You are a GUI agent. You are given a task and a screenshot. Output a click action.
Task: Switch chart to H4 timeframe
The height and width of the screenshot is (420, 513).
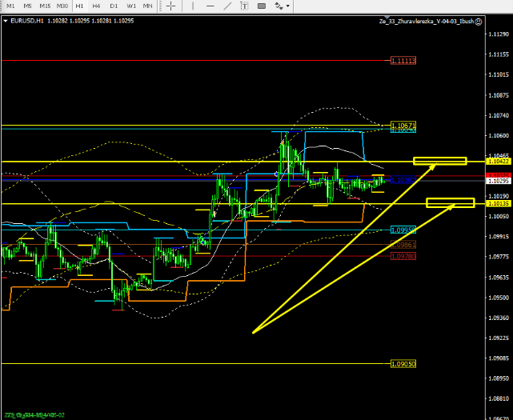pos(95,6)
